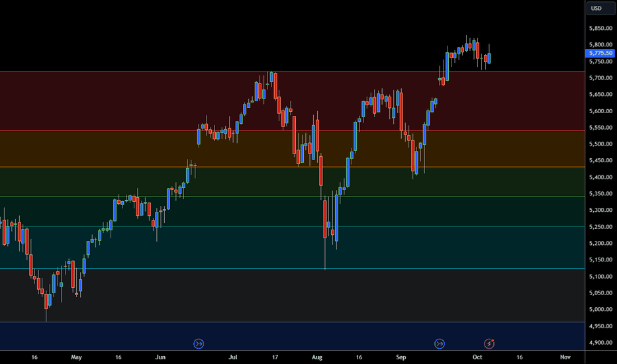This screenshot has width=617, height=364.
Task: Click the Sep label on time axis
Action: pos(401,357)
